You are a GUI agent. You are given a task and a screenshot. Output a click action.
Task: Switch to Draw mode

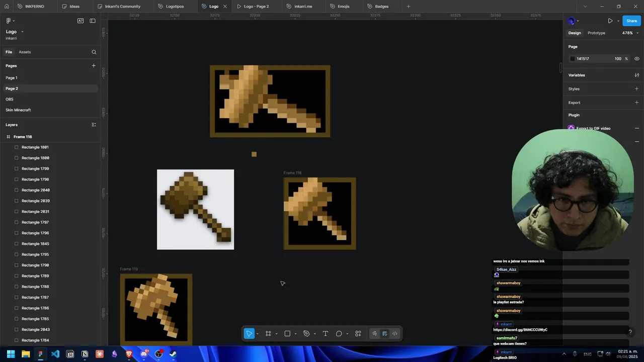(374, 333)
